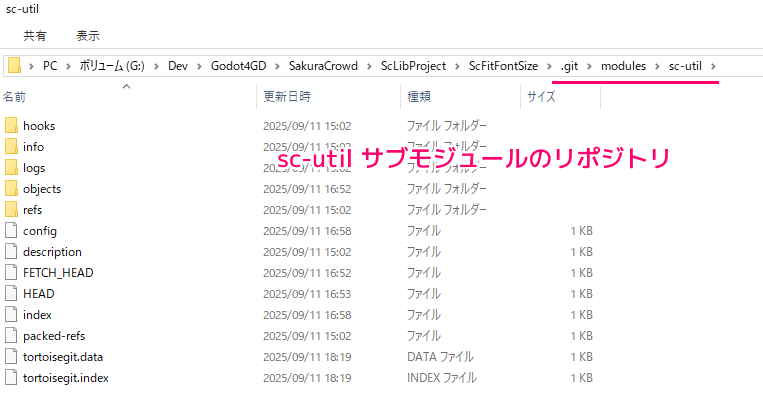Click the refs folder icon
Viewport: 763px width, 416px height.
pyautogui.click(x=12, y=210)
